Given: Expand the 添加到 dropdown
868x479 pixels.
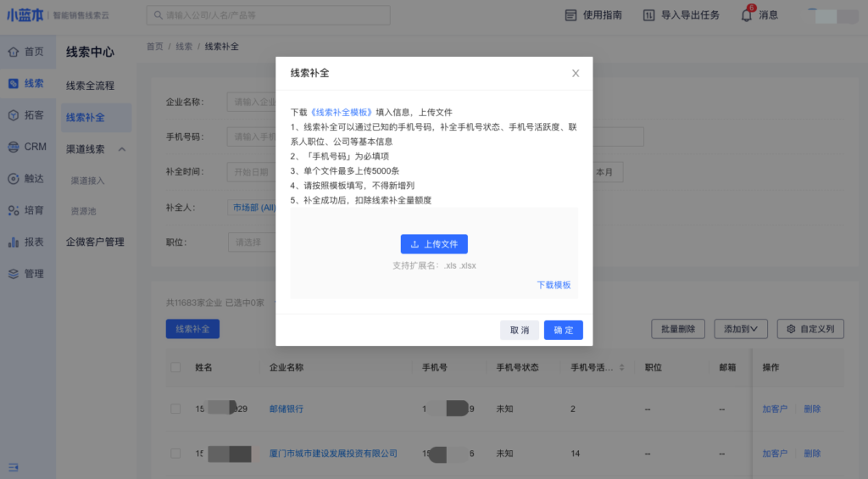Looking at the screenshot, I should (x=740, y=329).
